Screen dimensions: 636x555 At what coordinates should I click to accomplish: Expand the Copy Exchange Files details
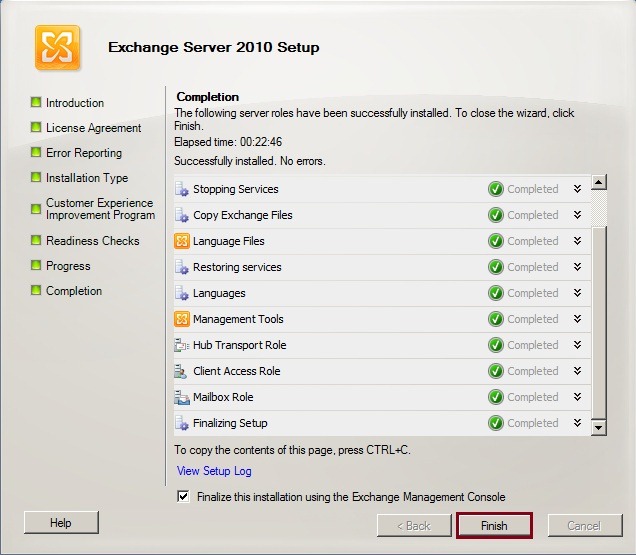point(577,215)
